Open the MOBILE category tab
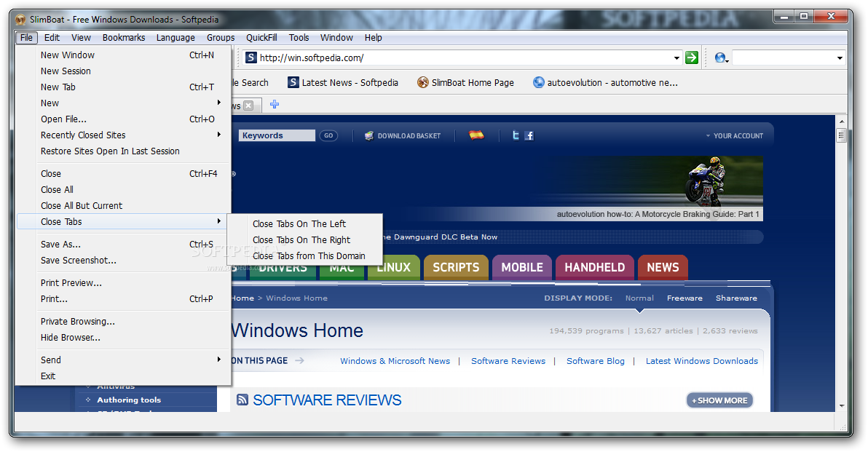 coord(522,267)
